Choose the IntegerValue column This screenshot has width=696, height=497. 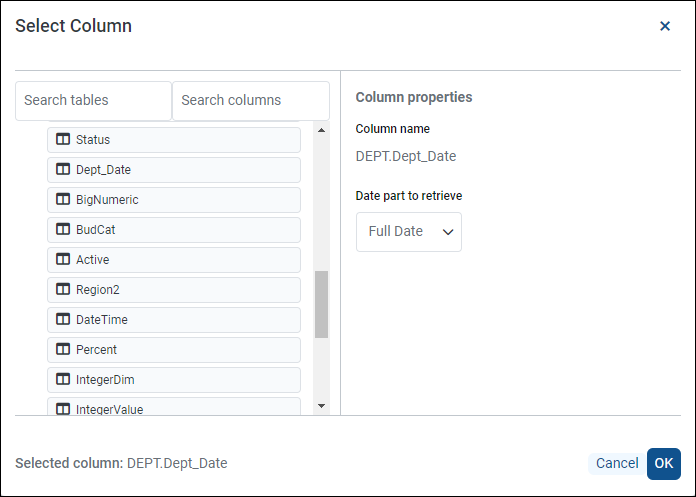(x=174, y=407)
